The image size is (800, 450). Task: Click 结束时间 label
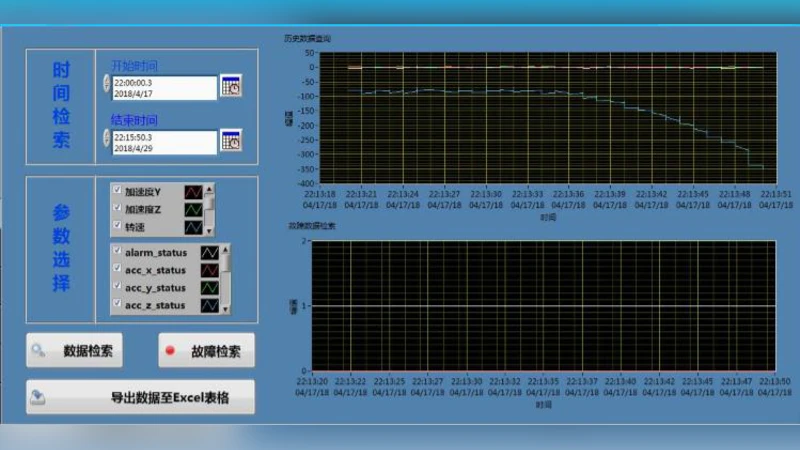(134, 120)
